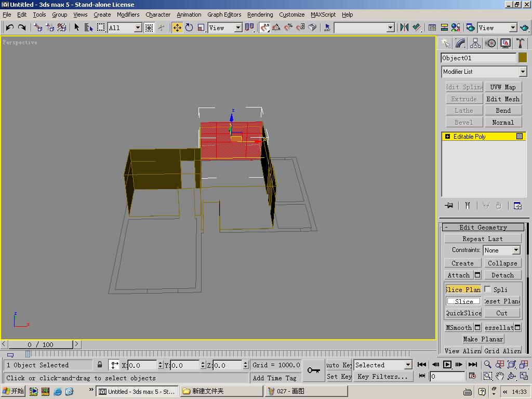Viewport: 532px width, 399px height.
Task: Switch to the Create command panel
Action: (x=445, y=44)
